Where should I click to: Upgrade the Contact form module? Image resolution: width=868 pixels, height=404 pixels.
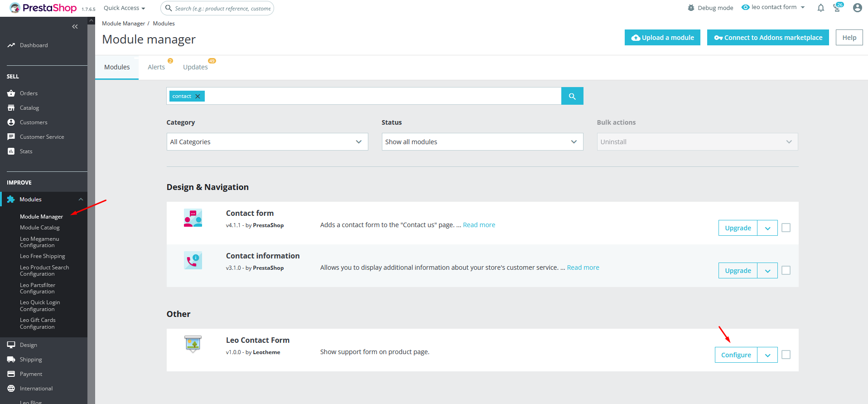pos(738,228)
